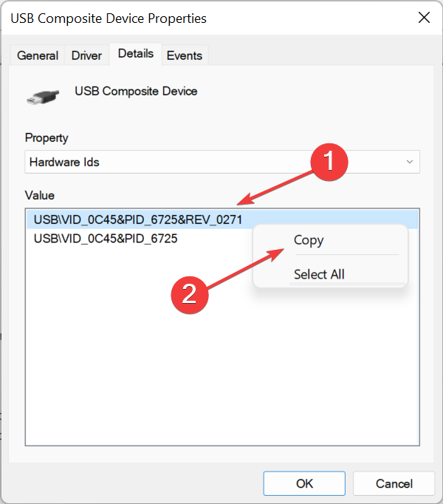Open the Driver tab

point(87,55)
